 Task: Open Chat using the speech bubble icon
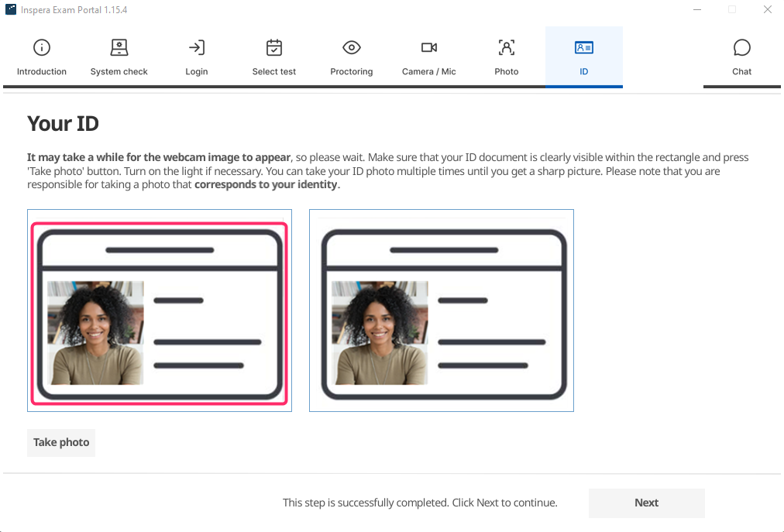point(742,48)
